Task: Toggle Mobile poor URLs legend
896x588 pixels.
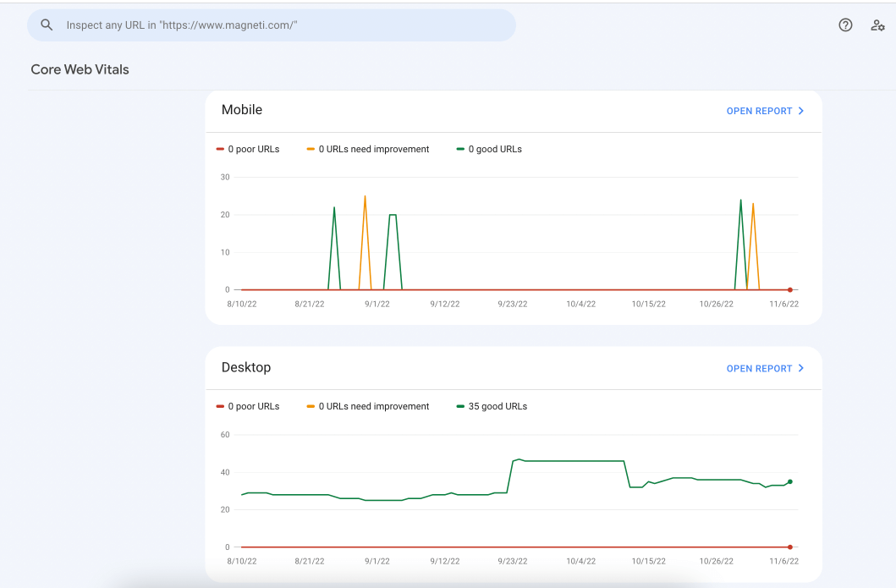Action: 248,149
